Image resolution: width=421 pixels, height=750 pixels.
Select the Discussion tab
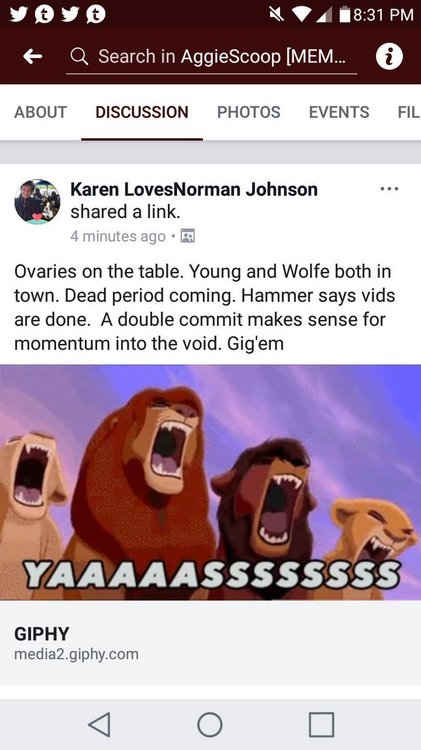[x=142, y=112]
